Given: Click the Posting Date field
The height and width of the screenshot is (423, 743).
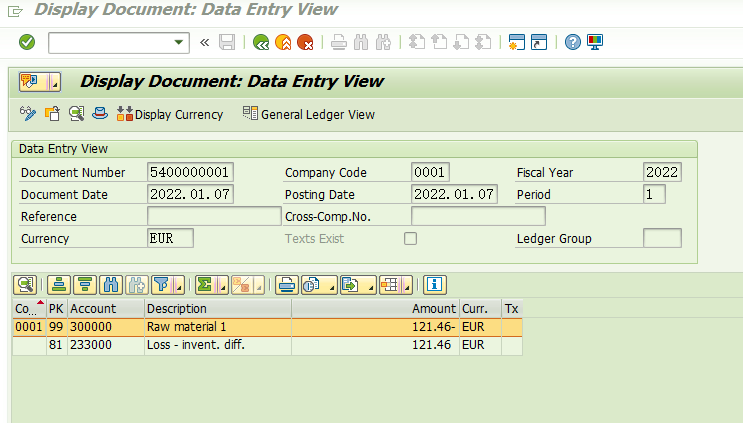Looking at the screenshot, I should (454, 194).
